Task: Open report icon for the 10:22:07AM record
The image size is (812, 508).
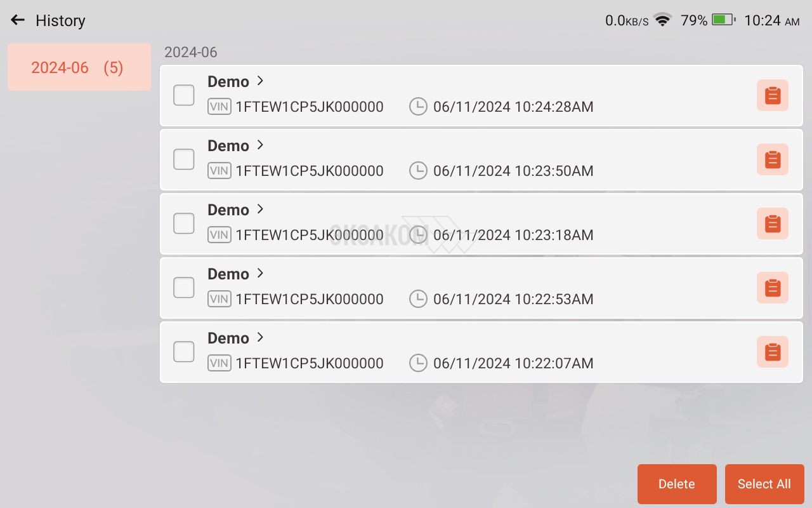Action: pos(773,352)
